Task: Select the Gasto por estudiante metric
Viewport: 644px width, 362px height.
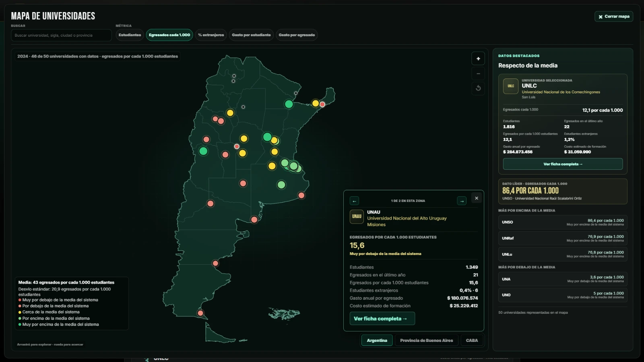Action: tap(251, 35)
